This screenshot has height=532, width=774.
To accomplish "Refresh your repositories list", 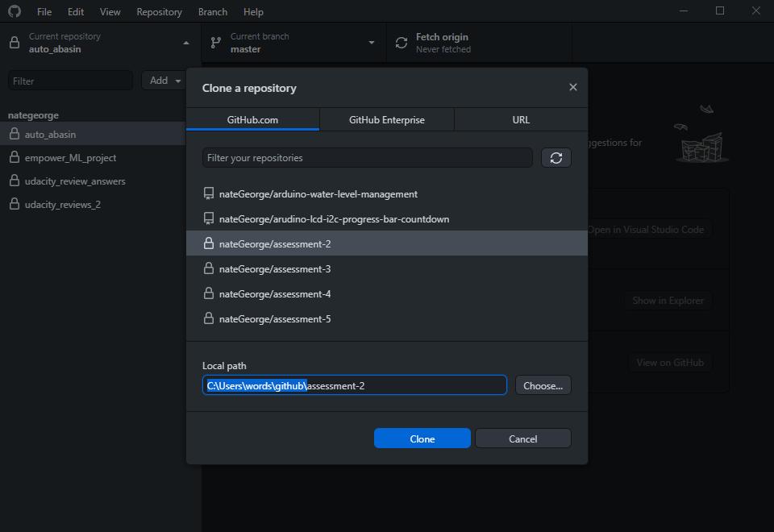I will (556, 158).
